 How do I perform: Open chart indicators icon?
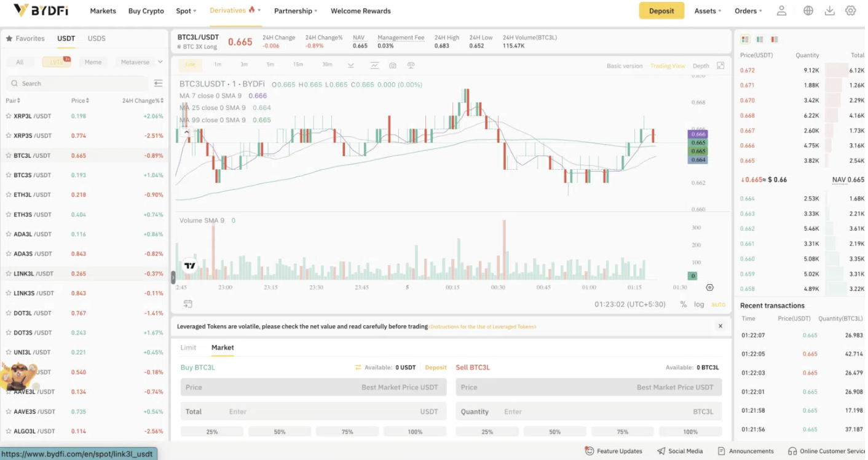[x=374, y=65]
